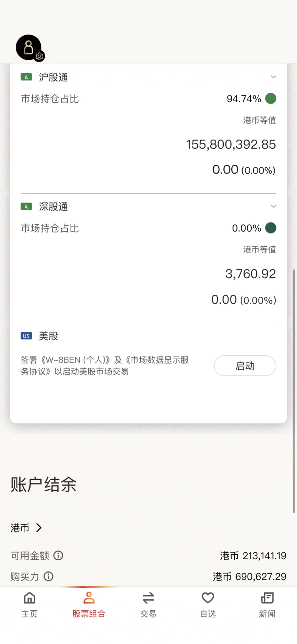This screenshot has height=644, width=297.
Task: Tap the green dot beside 94.74%
Action: 271,98
